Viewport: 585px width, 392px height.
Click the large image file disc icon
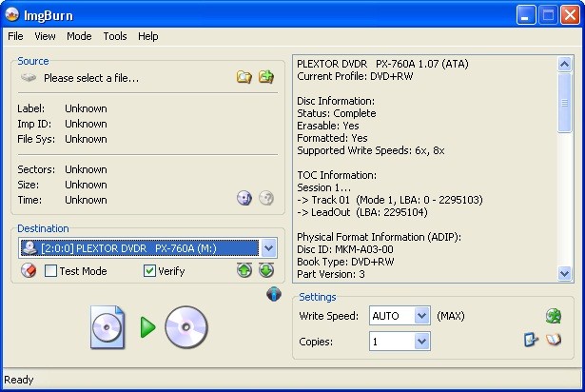point(107,327)
